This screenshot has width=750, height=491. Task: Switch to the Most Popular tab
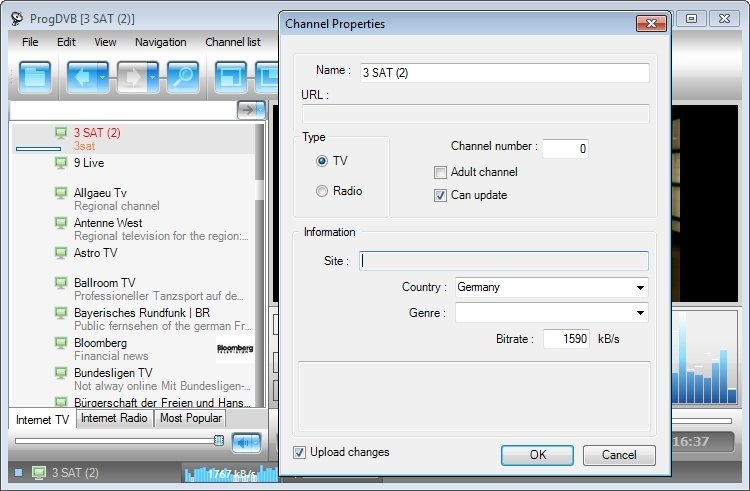(x=191, y=418)
